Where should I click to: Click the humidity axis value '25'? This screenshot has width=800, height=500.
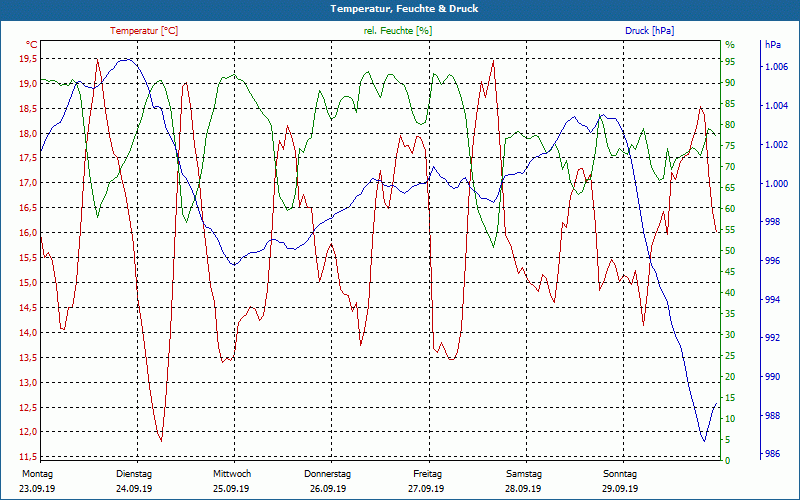[x=730, y=356]
